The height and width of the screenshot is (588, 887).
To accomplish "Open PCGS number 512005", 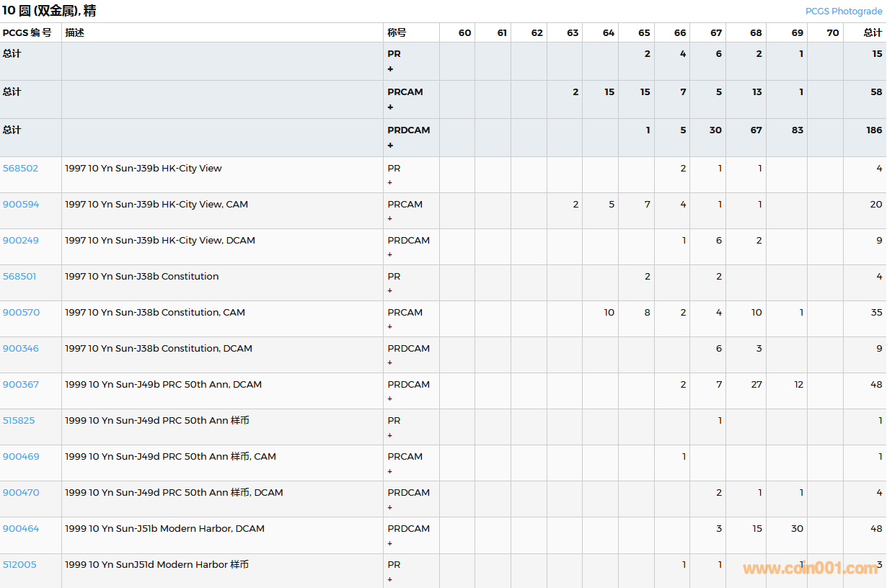I will point(19,564).
